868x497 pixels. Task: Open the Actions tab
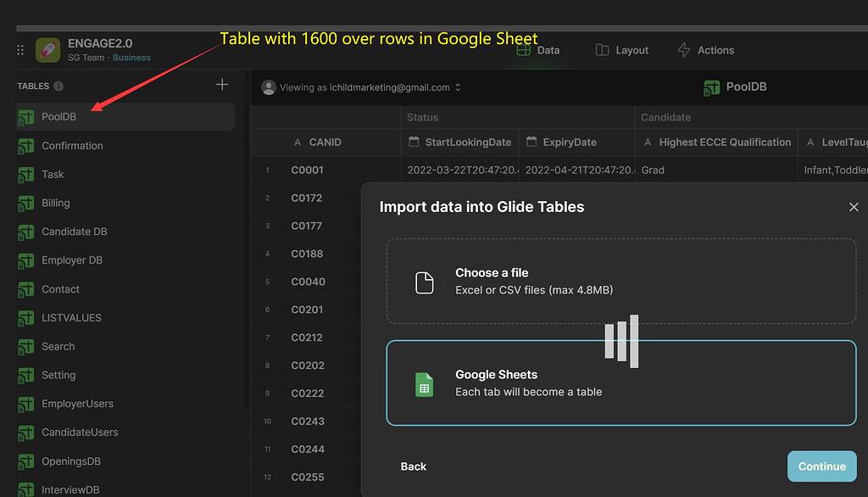pos(705,50)
